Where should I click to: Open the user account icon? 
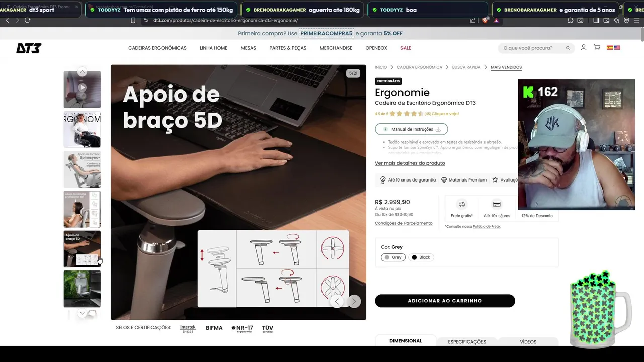[x=584, y=47]
